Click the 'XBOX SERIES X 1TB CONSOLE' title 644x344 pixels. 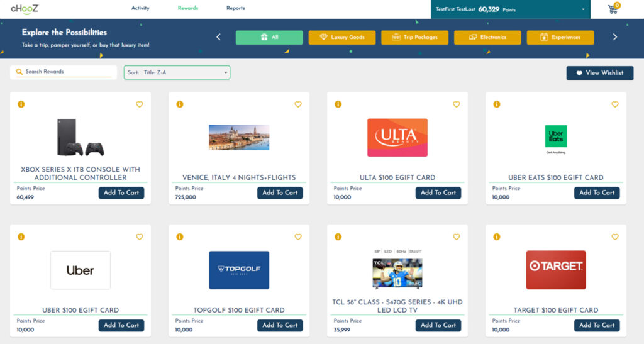pos(80,174)
